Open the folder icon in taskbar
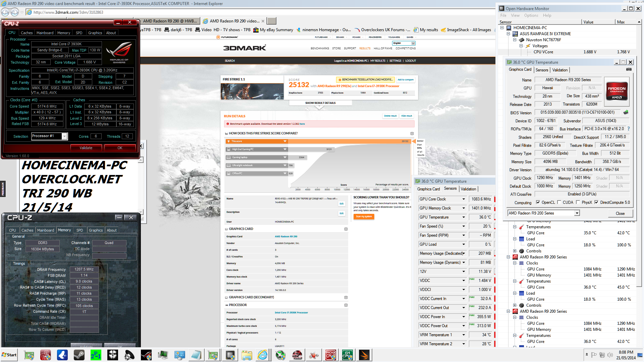 click(247, 355)
